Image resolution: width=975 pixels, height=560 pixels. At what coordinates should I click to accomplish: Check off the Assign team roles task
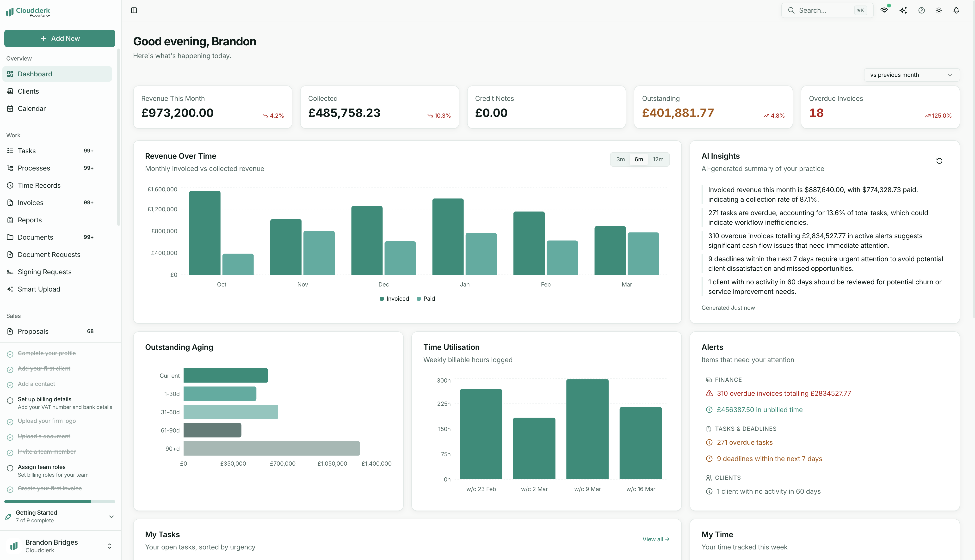coord(10,468)
